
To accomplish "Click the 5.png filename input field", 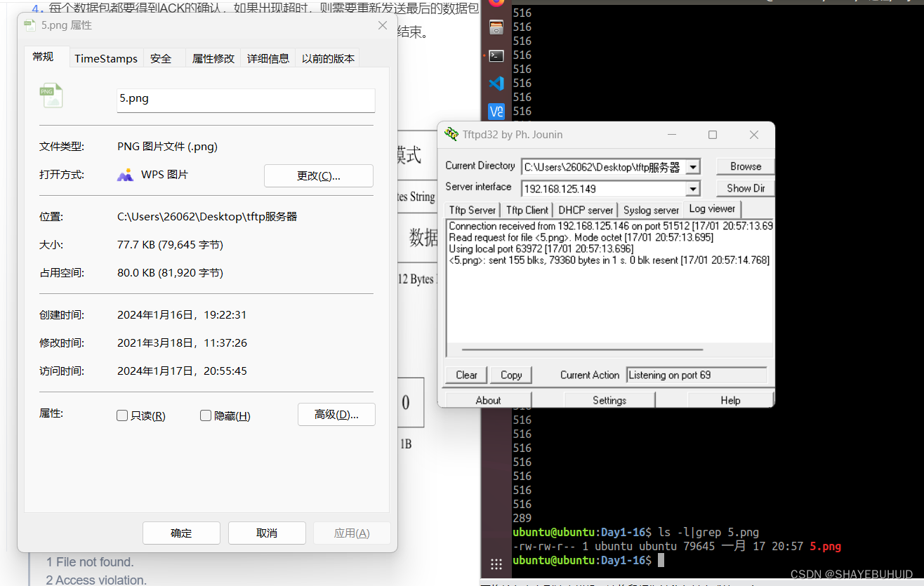I will tap(246, 100).
